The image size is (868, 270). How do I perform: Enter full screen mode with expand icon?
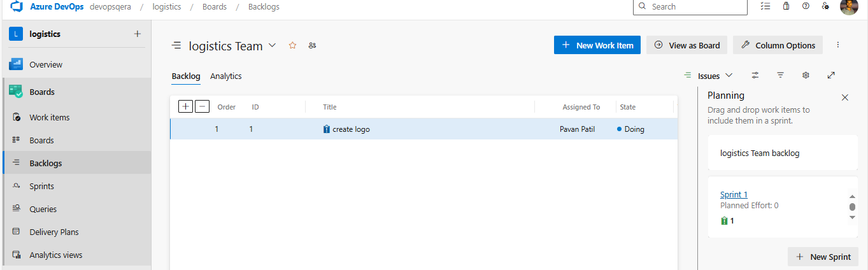point(831,75)
